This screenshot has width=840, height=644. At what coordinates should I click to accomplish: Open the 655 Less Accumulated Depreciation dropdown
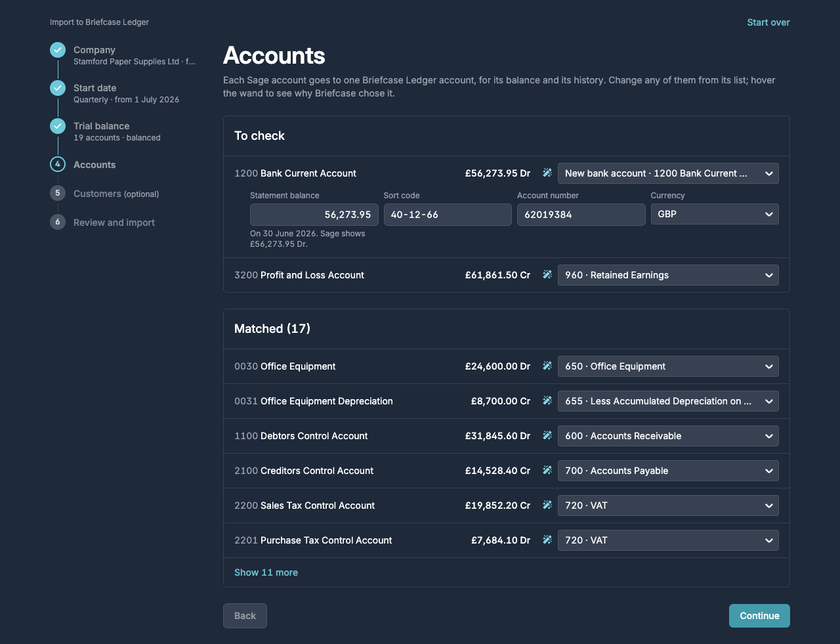(668, 401)
